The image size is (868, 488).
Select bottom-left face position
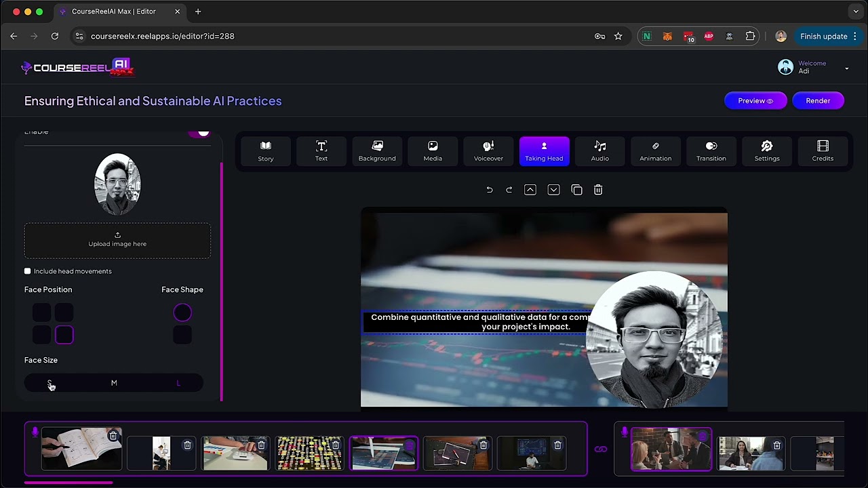[x=42, y=335]
